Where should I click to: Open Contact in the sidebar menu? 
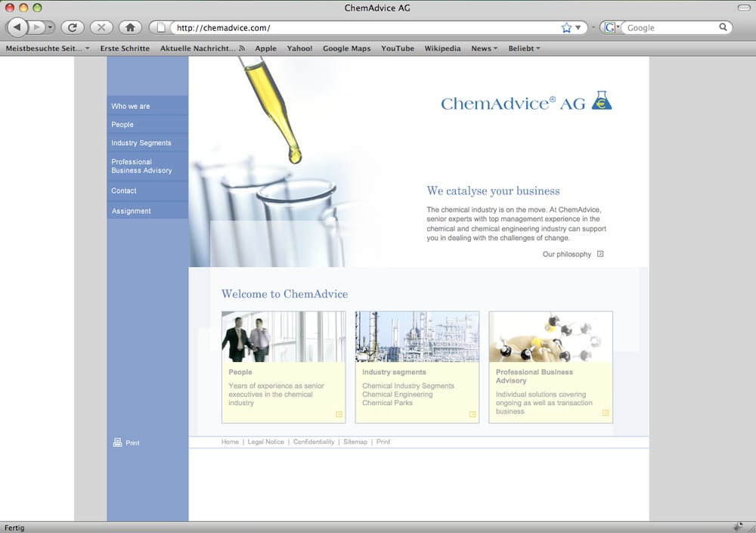pos(147,191)
